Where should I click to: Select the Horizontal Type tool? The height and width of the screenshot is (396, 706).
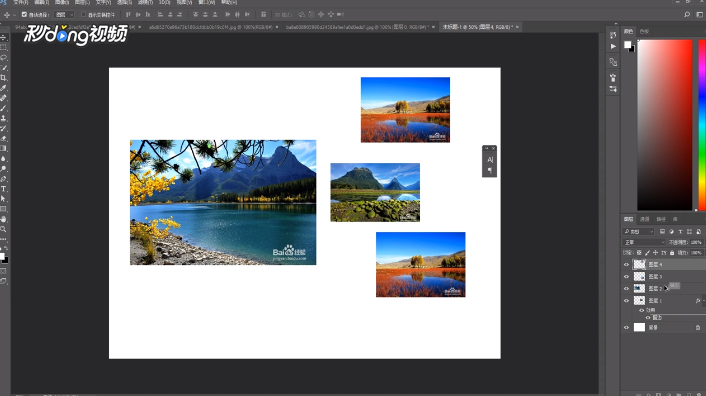(4, 189)
